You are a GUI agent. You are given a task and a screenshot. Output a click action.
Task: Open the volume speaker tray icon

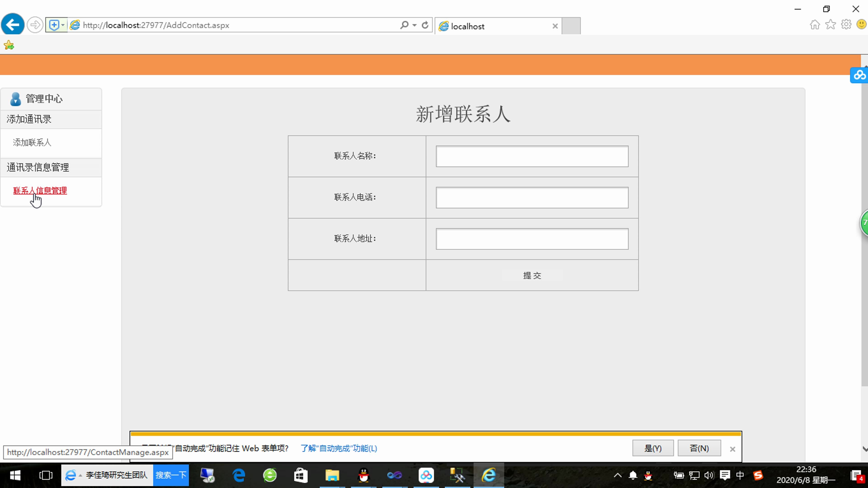point(709,475)
